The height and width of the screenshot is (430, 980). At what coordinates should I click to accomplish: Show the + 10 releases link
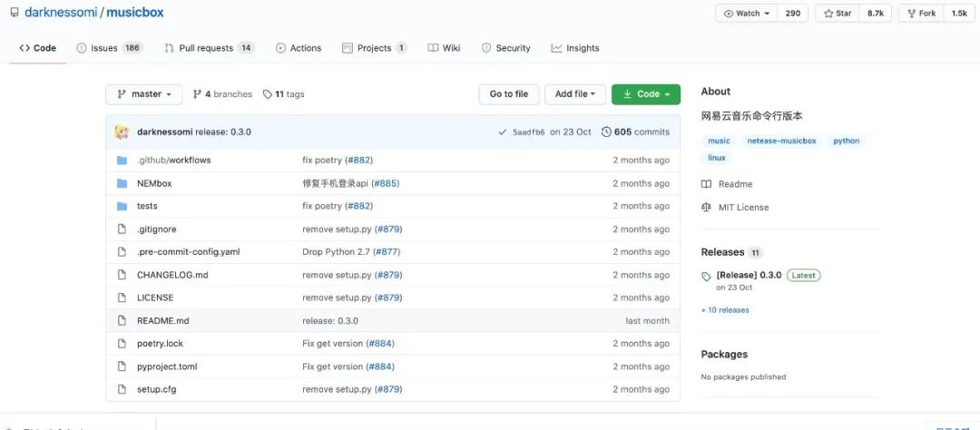pos(725,310)
